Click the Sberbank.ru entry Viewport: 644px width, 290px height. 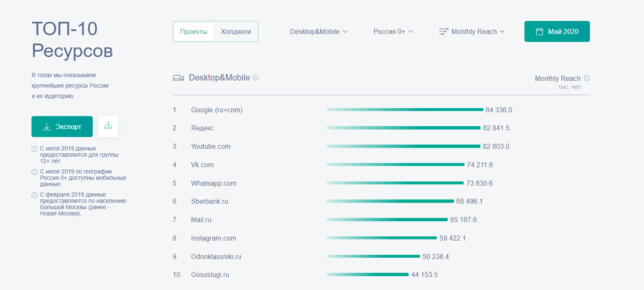(209, 202)
